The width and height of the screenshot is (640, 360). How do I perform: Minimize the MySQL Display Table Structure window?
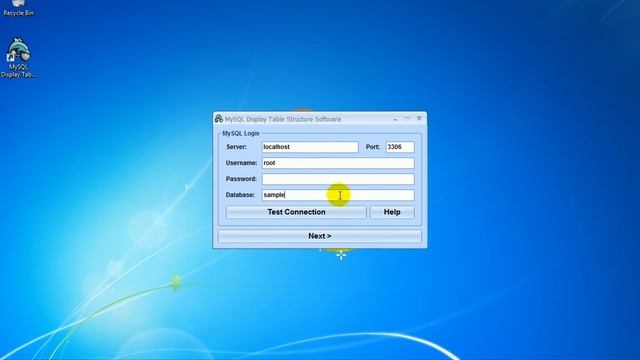click(x=395, y=119)
